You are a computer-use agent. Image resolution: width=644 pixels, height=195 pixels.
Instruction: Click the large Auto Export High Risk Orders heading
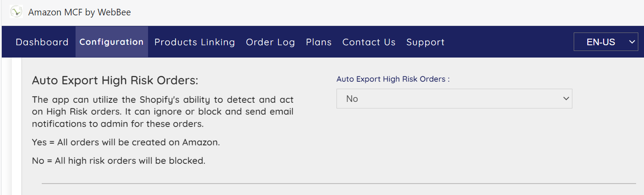pos(115,81)
